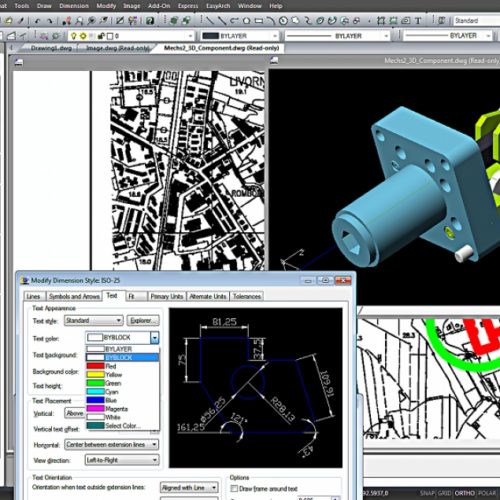Open the EasyArch menu
Image resolution: width=500 pixels, height=500 pixels.
[x=218, y=6]
